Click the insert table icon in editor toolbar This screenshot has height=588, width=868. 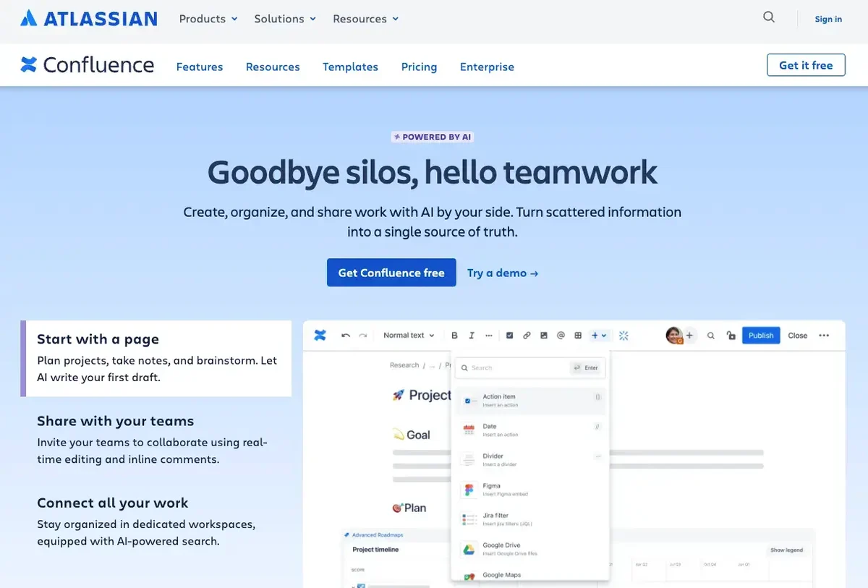578,336
